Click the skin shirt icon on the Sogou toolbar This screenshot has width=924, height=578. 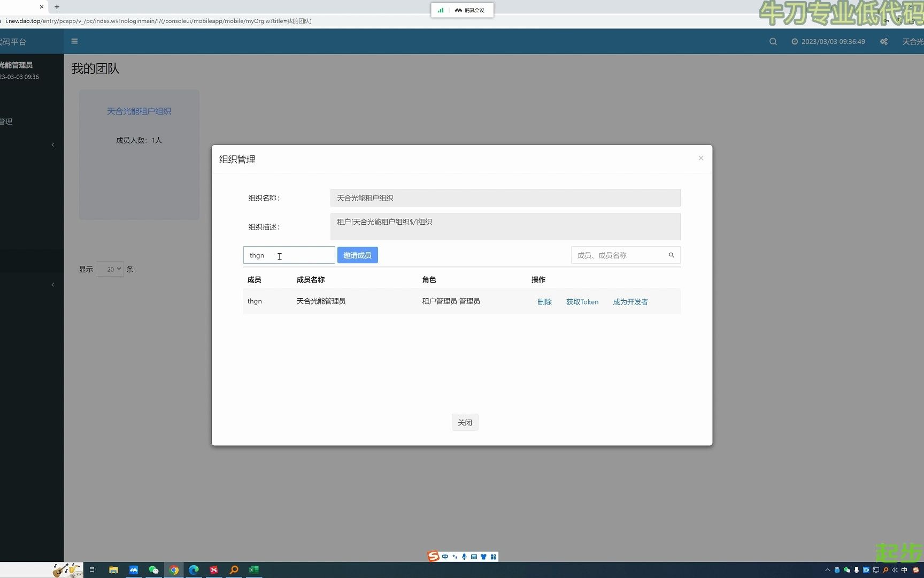483,557
